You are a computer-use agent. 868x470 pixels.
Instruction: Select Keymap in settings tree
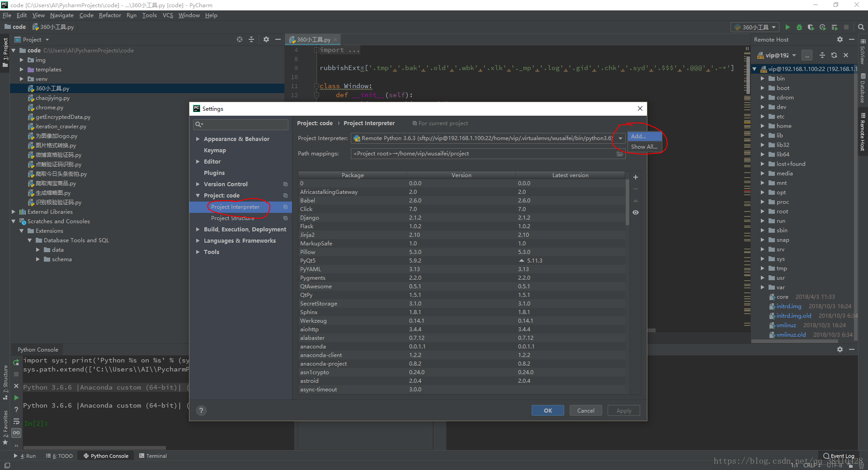pyautogui.click(x=215, y=150)
